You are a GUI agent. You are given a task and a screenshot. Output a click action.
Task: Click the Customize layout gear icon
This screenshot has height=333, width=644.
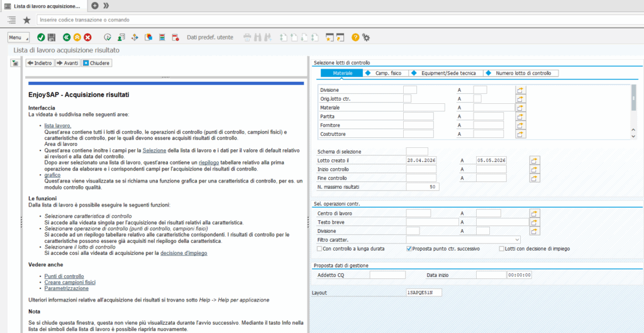pos(366,37)
